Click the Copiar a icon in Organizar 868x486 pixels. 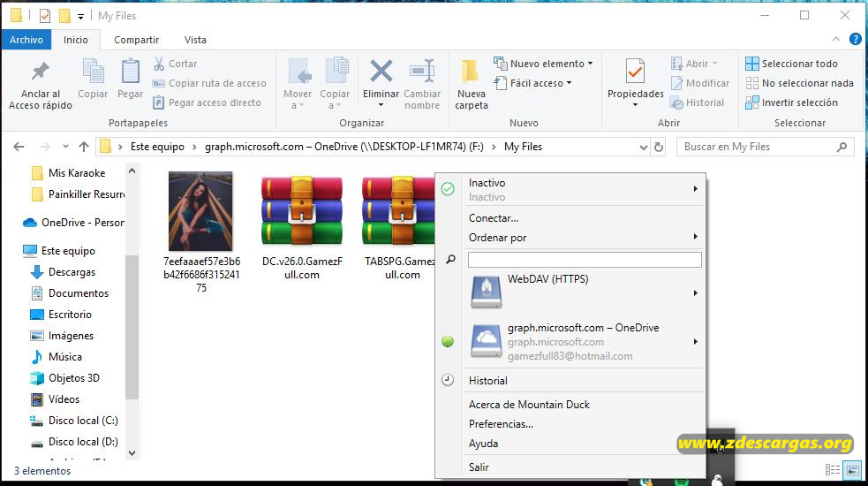[x=336, y=71]
